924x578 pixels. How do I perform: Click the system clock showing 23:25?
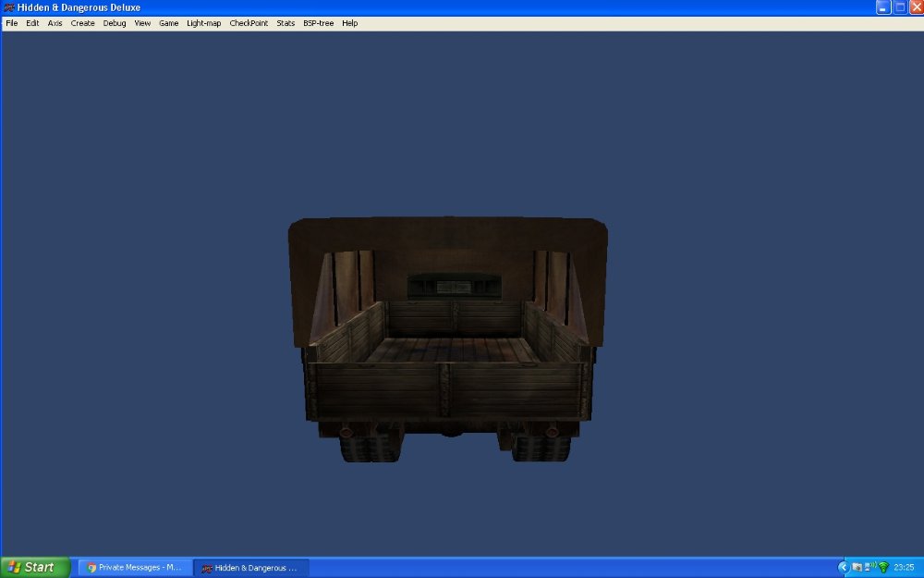coord(904,568)
